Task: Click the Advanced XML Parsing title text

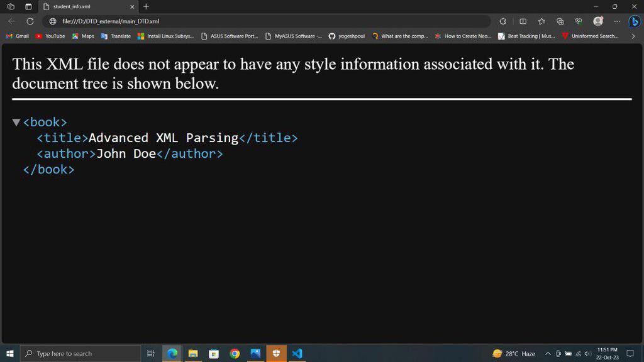Action: click(164, 138)
